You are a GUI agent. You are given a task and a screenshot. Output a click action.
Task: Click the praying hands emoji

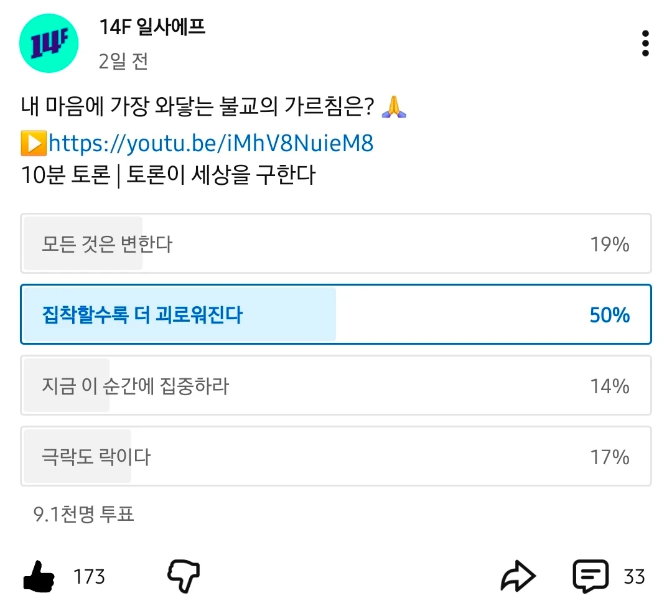point(393,107)
